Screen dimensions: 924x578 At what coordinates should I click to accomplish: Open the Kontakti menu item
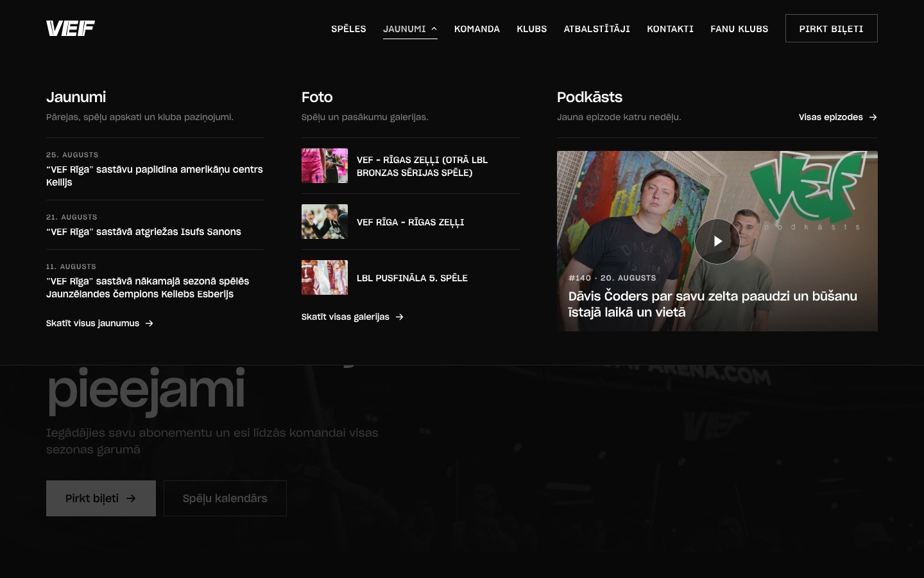pyautogui.click(x=670, y=29)
